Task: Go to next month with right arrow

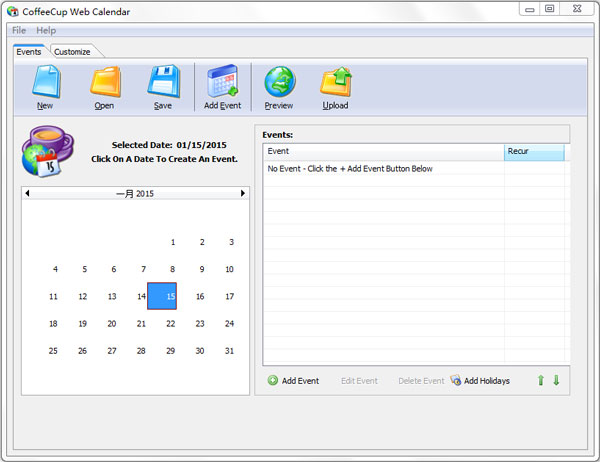Action: 243,193
